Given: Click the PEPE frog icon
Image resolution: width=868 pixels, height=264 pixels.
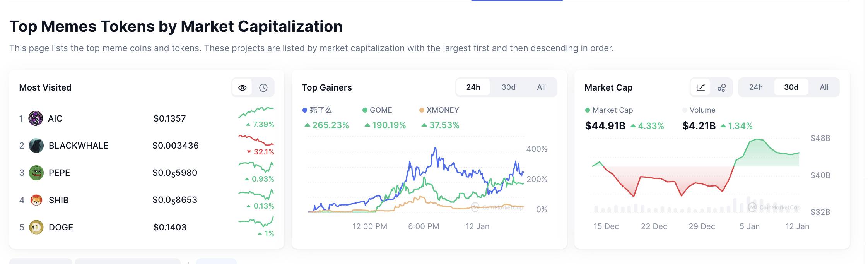Looking at the screenshot, I should pyautogui.click(x=36, y=173).
